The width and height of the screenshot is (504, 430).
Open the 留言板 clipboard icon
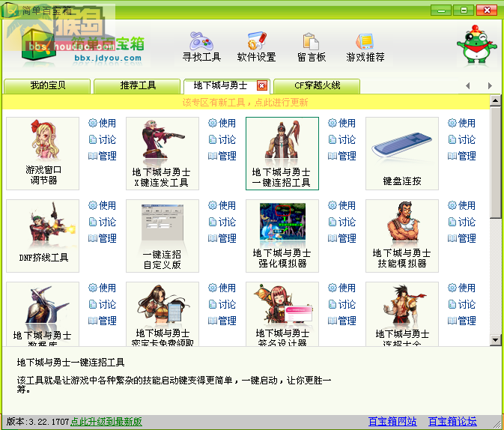point(311,47)
